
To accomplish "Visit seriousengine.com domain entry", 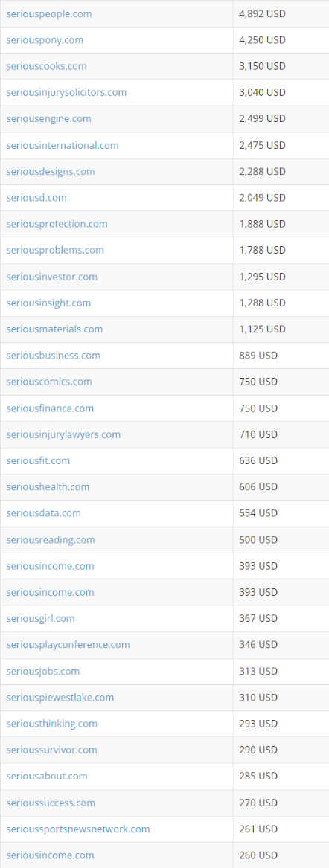I will pyautogui.click(x=48, y=119).
